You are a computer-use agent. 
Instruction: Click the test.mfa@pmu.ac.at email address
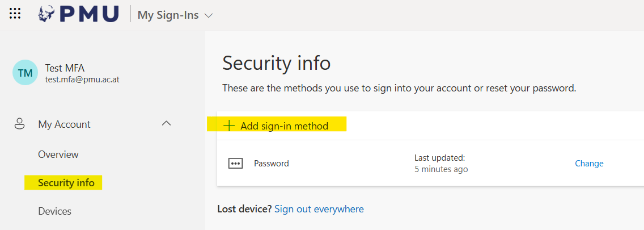(x=82, y=80)
